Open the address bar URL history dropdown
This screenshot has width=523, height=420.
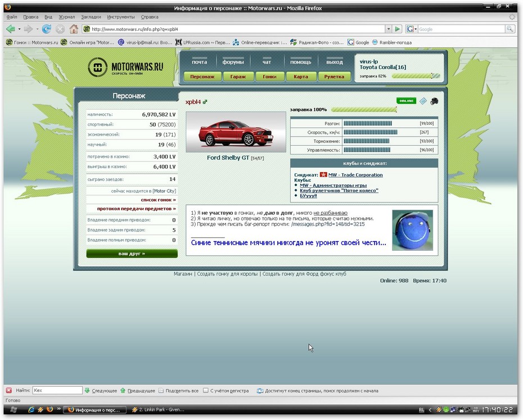[x=388, y=29]
